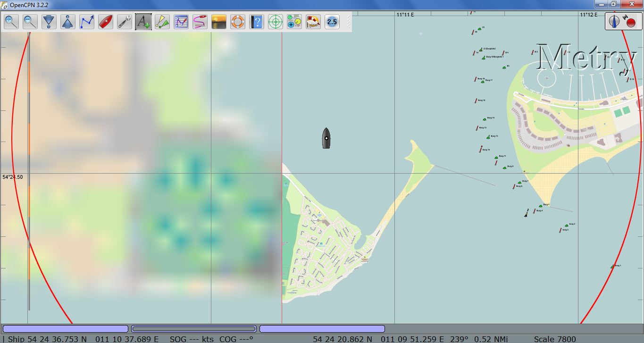
Task: Click the Scale 7800 status text
Action: (555, 339)
